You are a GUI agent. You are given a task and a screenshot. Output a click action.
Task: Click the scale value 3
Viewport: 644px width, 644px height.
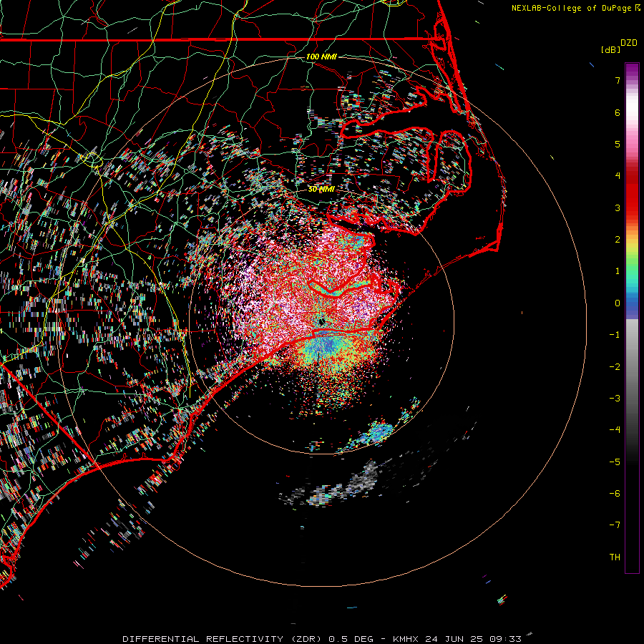click(618, 208)
